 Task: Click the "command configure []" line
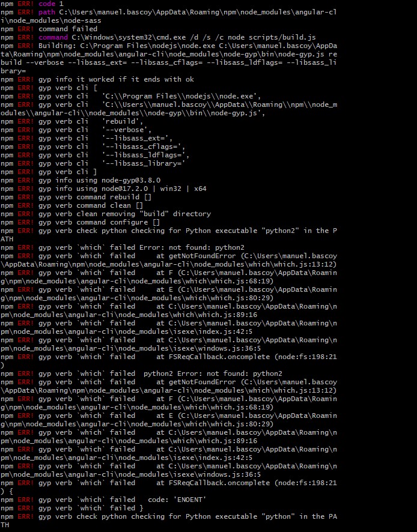coord(118,222)
